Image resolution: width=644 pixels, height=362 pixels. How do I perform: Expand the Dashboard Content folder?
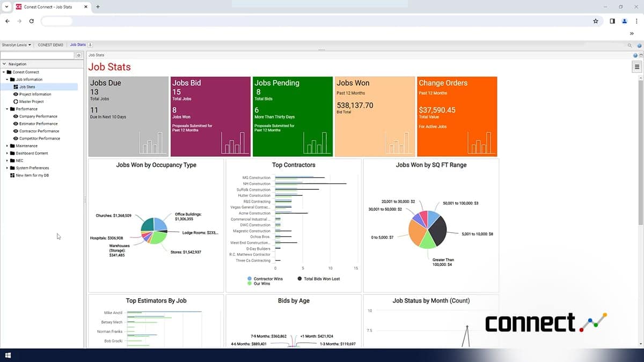[x=8, y=153]
